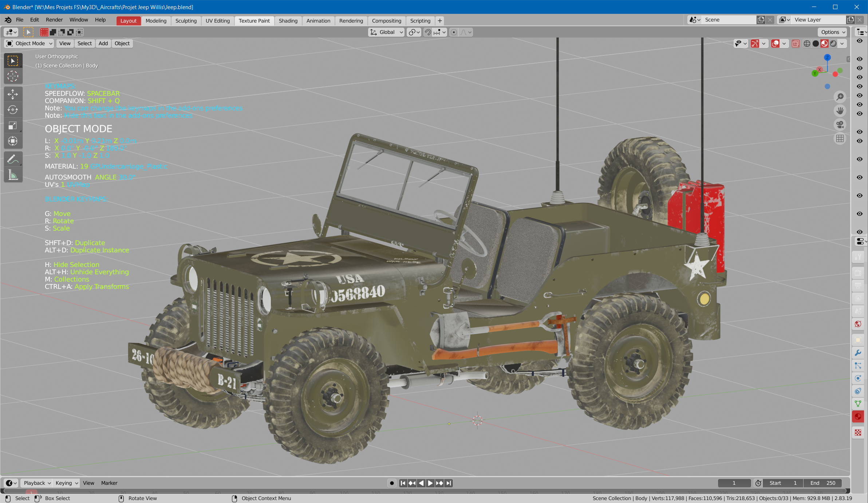Viewport: 868px width, 503px height.
Task: Set selection mode to Extend
Action: click(53, 32)
